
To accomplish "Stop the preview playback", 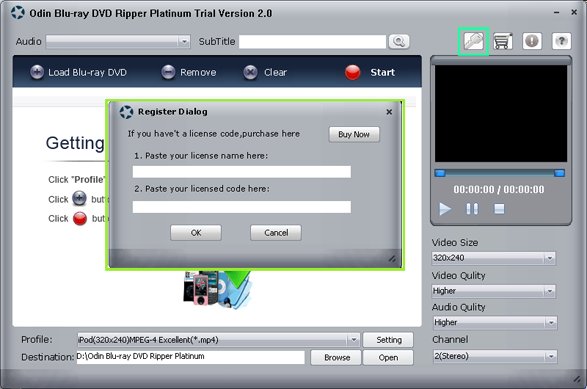I will [499, 209].
